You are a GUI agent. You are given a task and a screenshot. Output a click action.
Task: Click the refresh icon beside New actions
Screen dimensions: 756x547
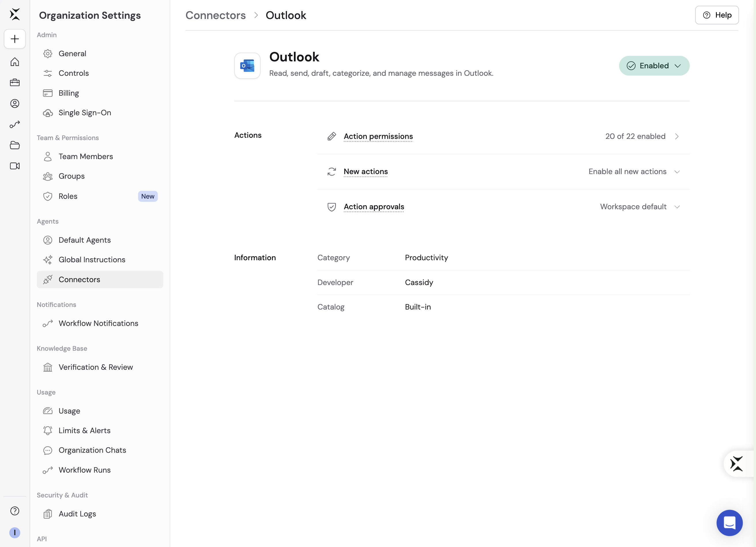pos(332,171)
